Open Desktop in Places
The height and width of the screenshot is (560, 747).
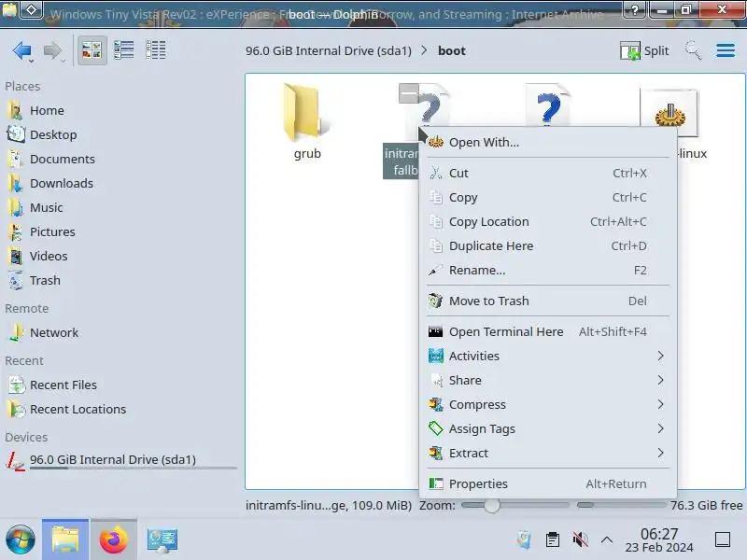53,134
